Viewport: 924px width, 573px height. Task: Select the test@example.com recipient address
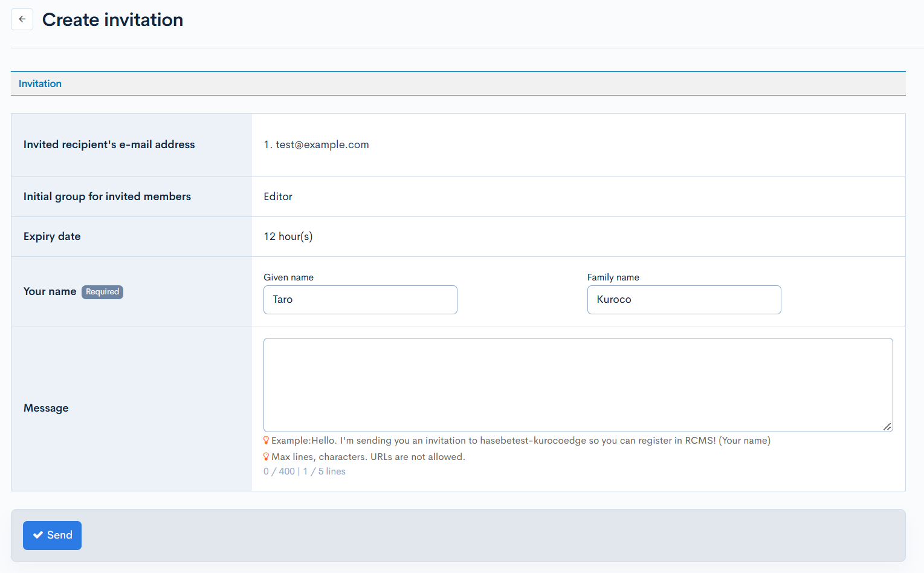click(322, 144)
